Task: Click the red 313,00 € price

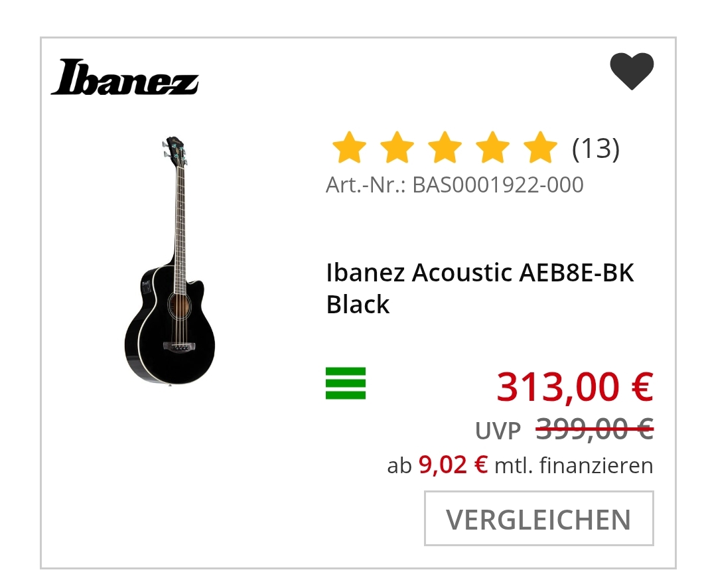Action: [575, 387]
